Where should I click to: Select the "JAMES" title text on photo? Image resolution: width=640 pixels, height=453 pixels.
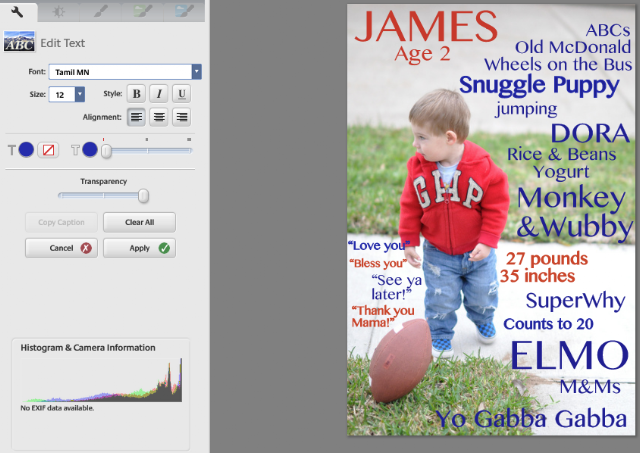point(426,26)
